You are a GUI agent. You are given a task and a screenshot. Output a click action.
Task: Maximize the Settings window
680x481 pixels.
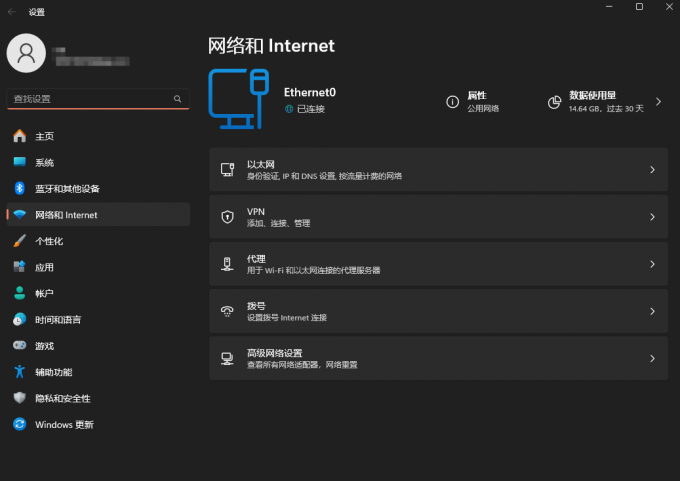[639, 7]
